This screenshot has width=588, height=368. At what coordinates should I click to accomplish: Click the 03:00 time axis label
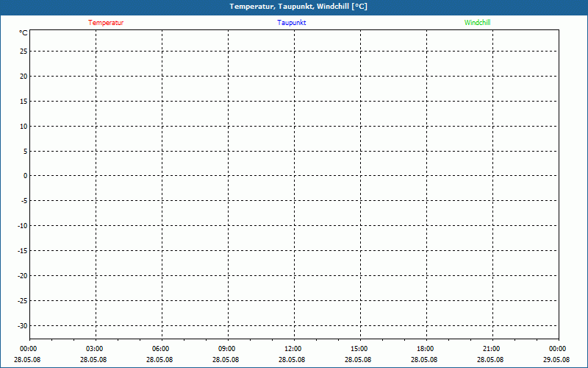tap(95, 349)
